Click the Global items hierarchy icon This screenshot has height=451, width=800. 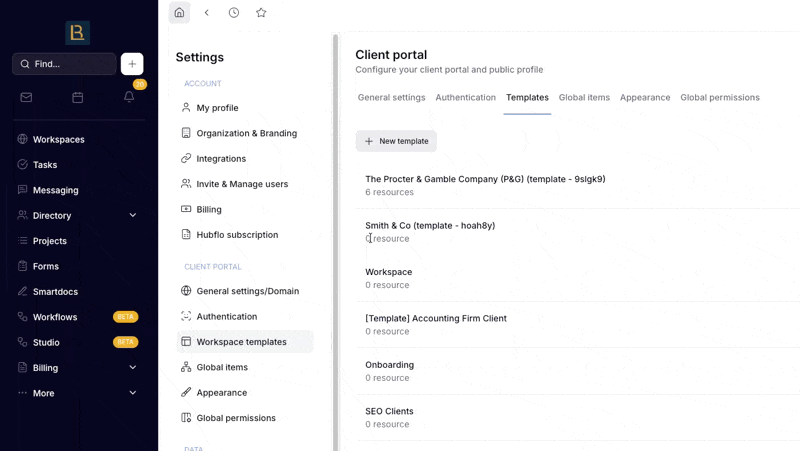186,366
